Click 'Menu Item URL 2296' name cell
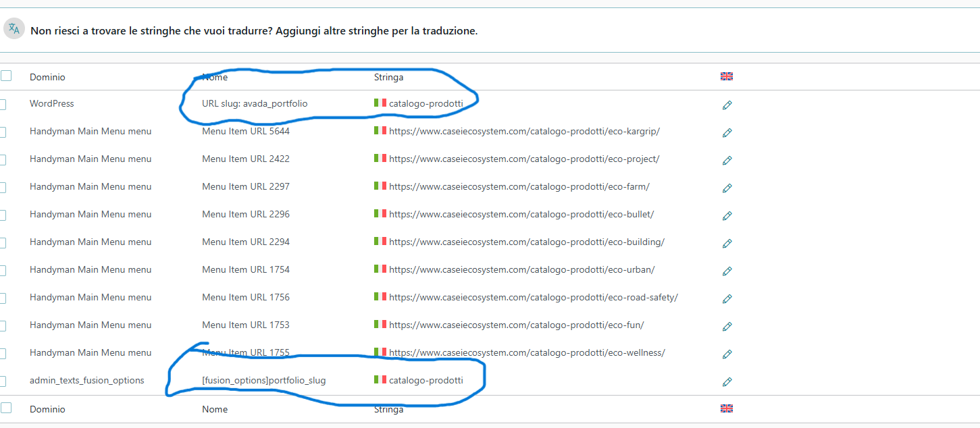 pyautogui.click(x=246, y=214)
